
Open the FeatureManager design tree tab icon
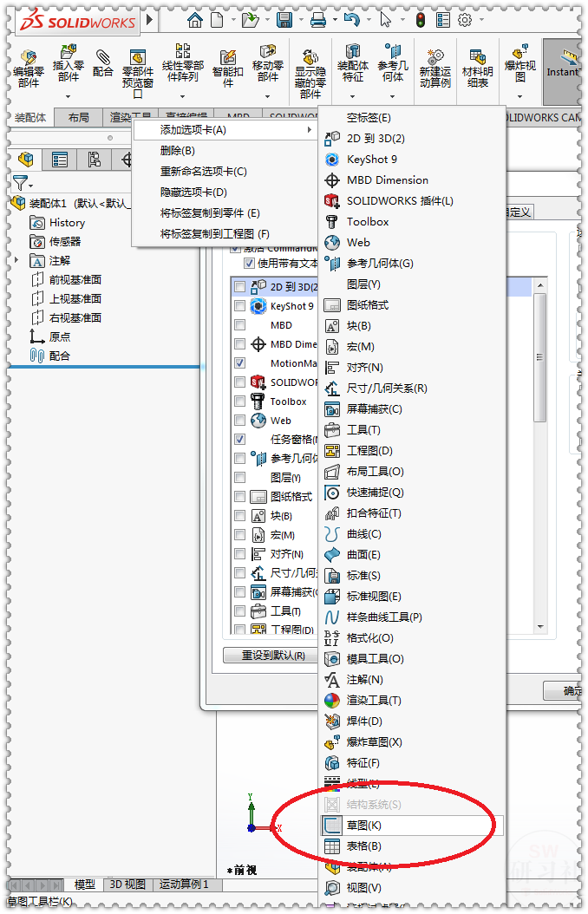[x=26, y=160]
